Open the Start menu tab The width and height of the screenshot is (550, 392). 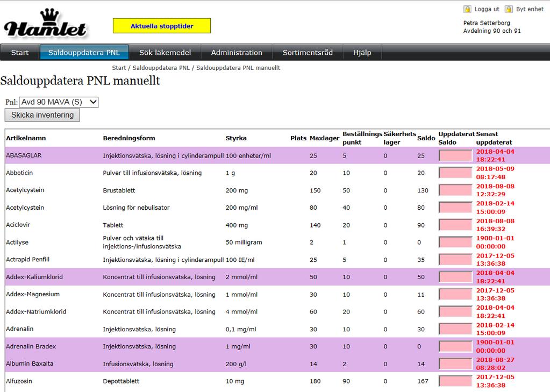pos(20,53)
